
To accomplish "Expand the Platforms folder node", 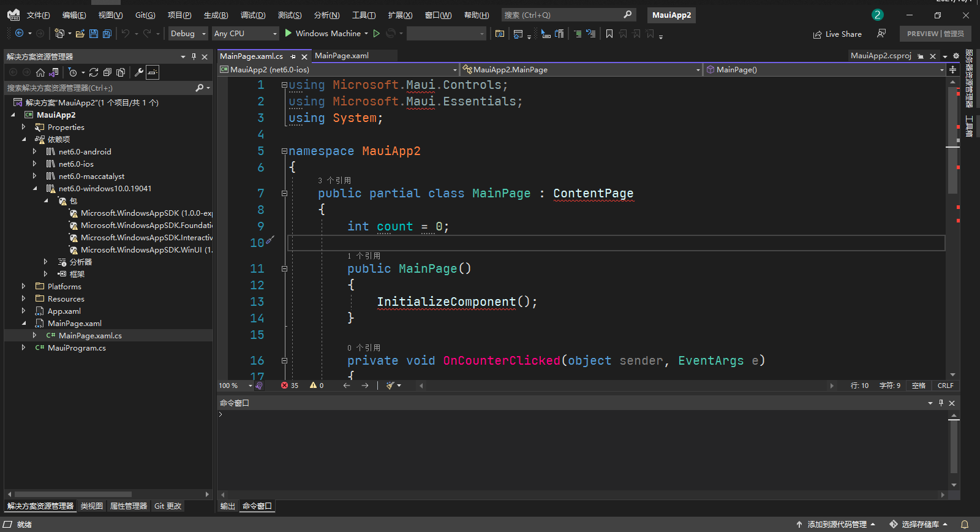I will point(23,286).
